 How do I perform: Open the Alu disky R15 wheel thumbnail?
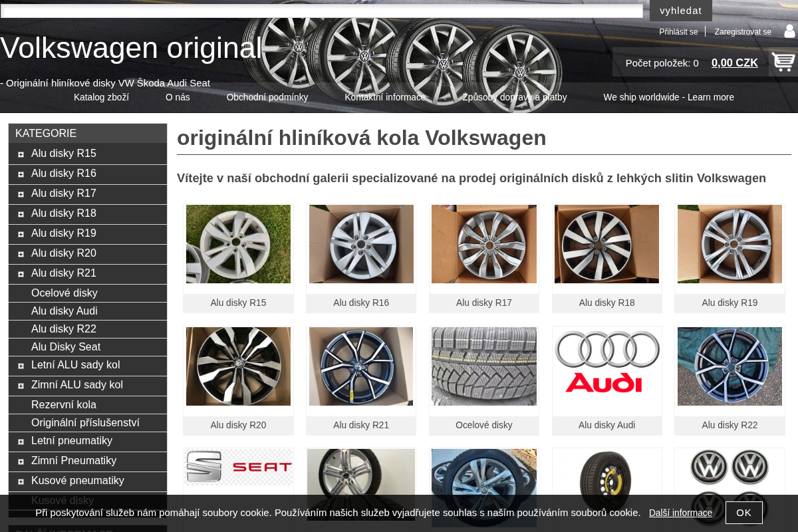pyautogui.click(x=238, y=244)
